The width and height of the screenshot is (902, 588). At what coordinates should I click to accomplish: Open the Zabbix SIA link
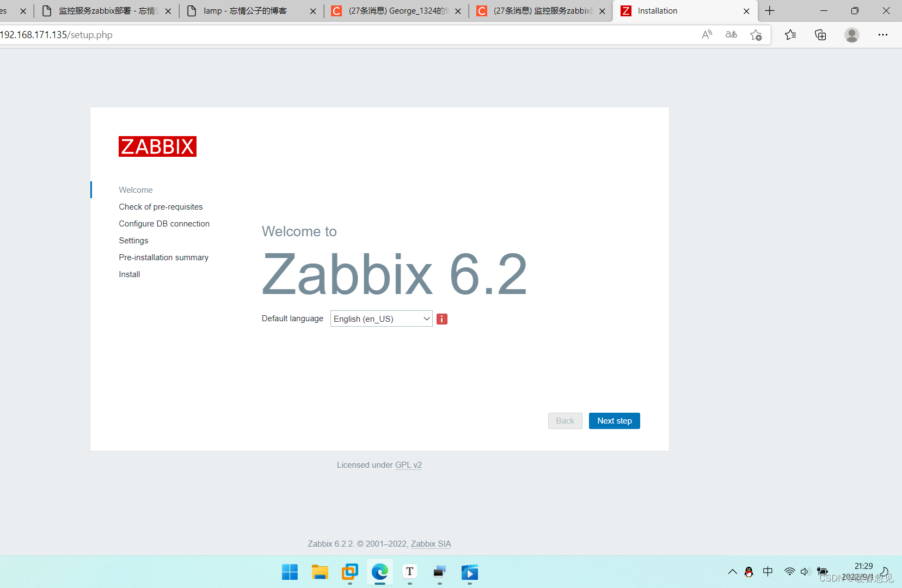click(x=431, y=544)
